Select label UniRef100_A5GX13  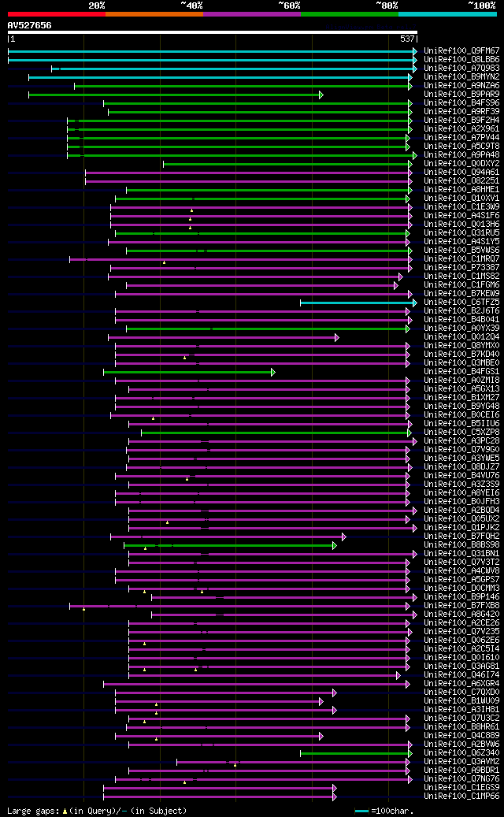tap(461, 389)
